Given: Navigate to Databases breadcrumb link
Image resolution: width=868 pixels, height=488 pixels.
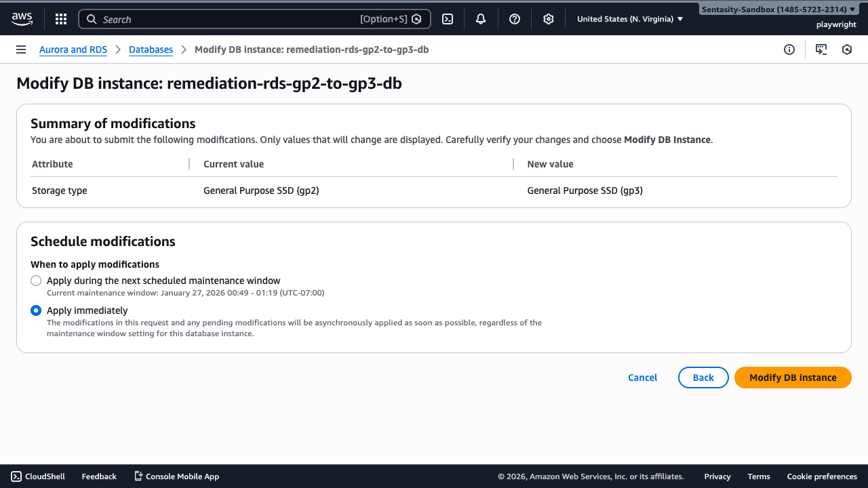Looking at the screenshot, I should click(x=151, y=49).
